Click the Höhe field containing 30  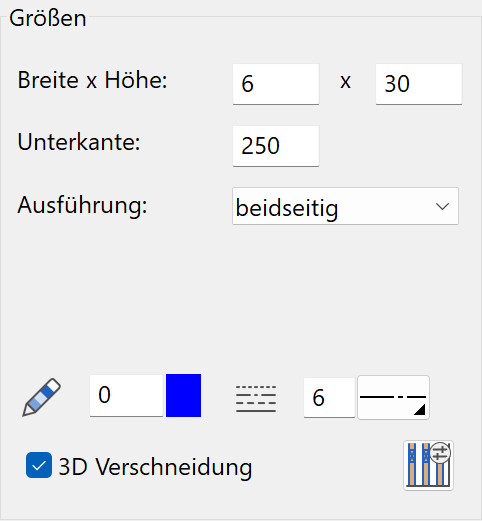[419, 84]
